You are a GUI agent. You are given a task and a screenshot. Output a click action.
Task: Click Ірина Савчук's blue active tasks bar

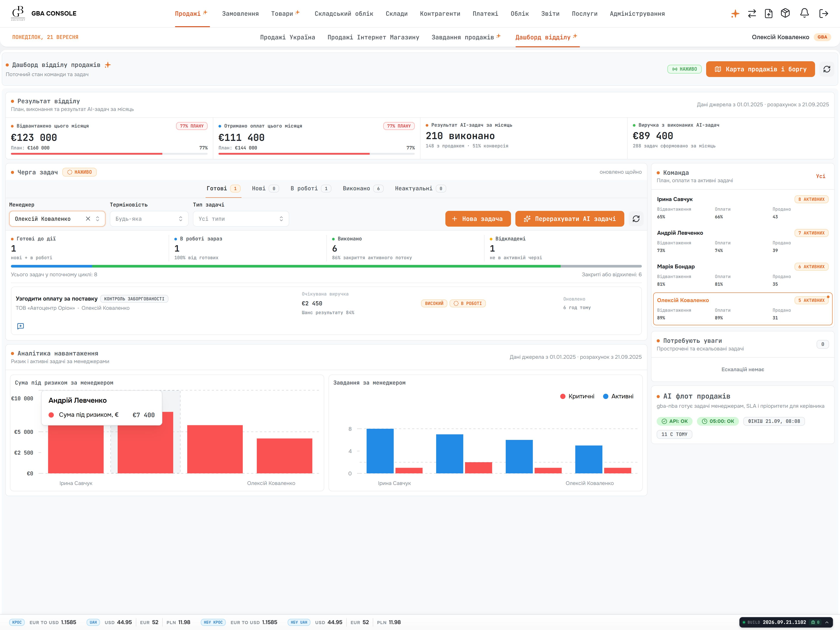[380, 451]
